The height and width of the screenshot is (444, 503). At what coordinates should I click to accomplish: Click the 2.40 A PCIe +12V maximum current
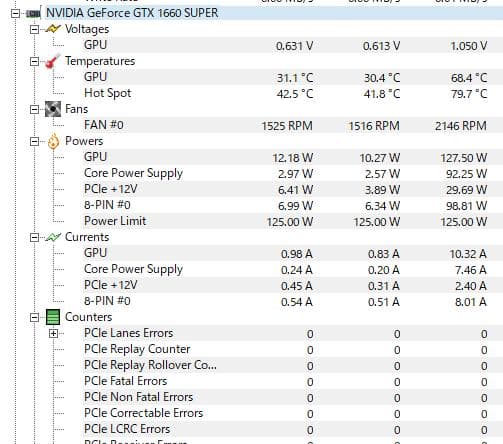point(471,286)
